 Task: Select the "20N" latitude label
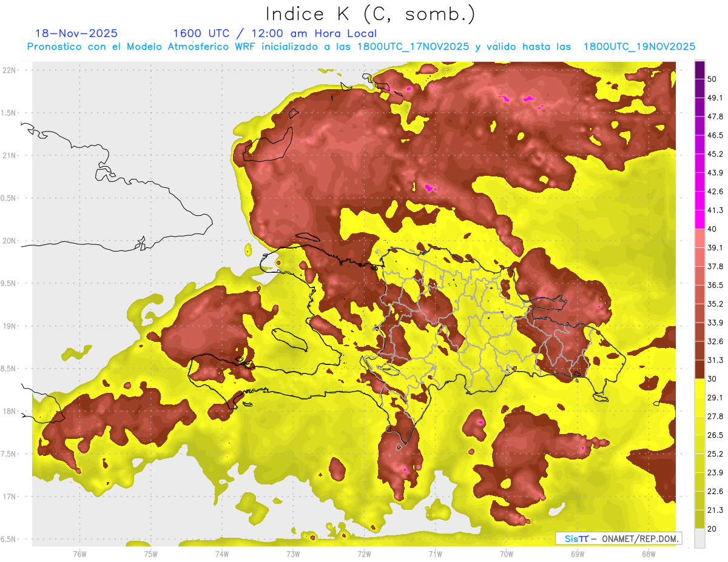click(10, 241)
